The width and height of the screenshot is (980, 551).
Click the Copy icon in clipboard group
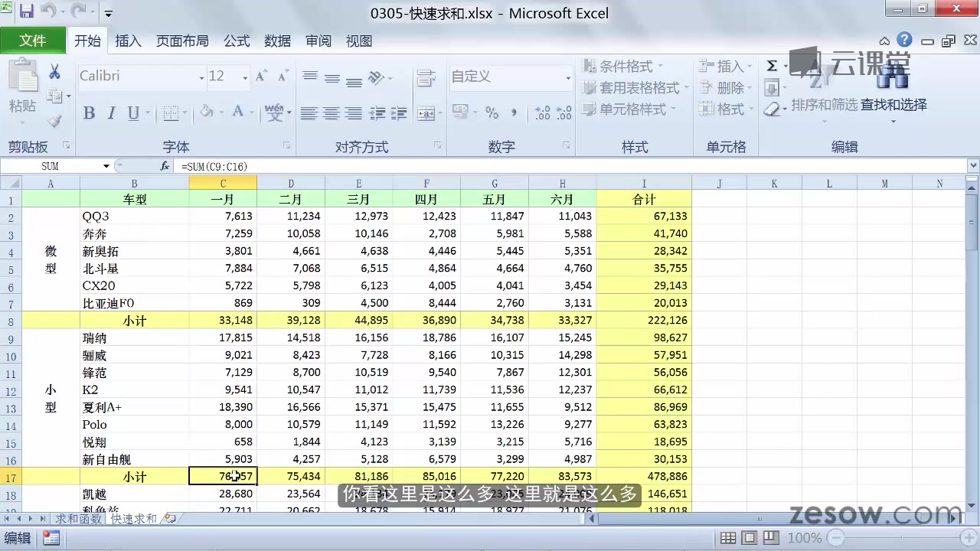pyautogui.click(x=54, y=96)
